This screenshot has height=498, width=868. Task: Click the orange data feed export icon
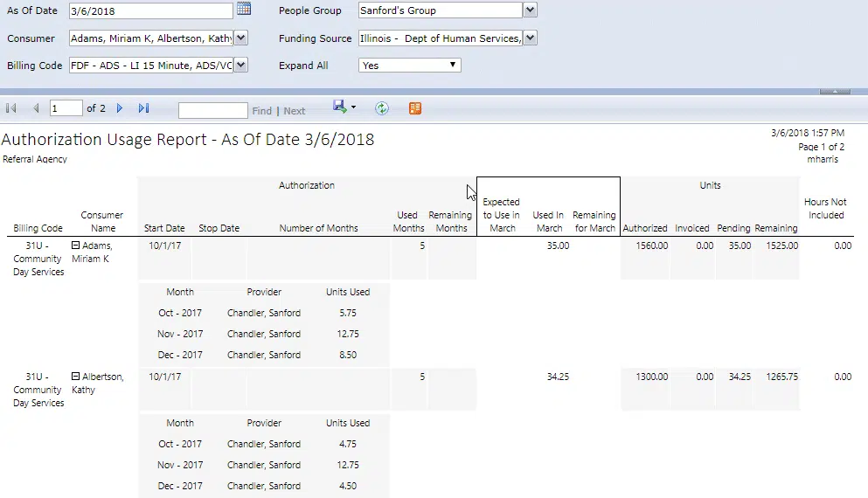[x=415, y=108]
